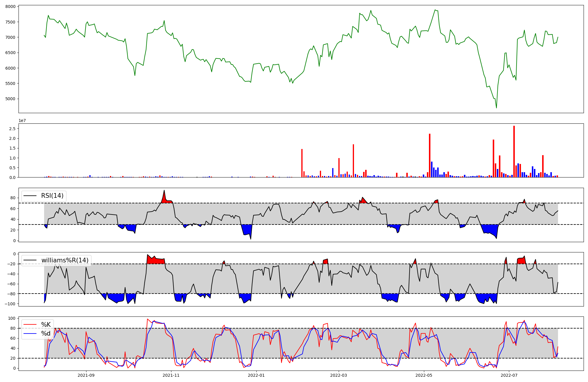Click the RSI peak above 80 near 2021-11
Screen dimensions: 588x382
tap(164, 190)
